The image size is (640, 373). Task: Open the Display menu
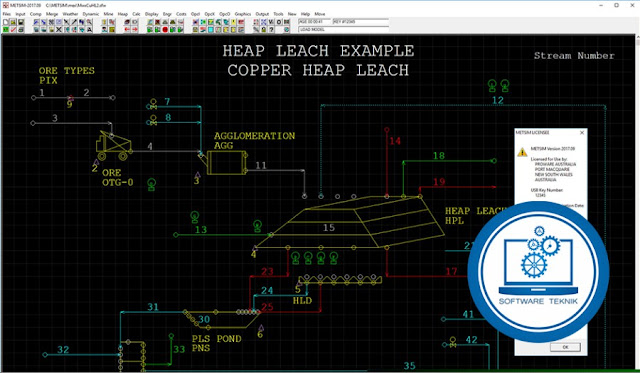tap(151, 14)
